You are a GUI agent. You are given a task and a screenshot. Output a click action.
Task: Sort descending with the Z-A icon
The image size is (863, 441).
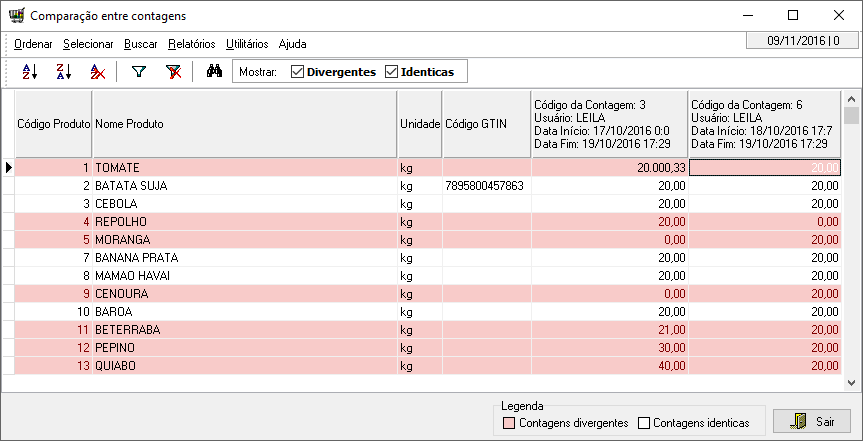(x=64, y=72)
